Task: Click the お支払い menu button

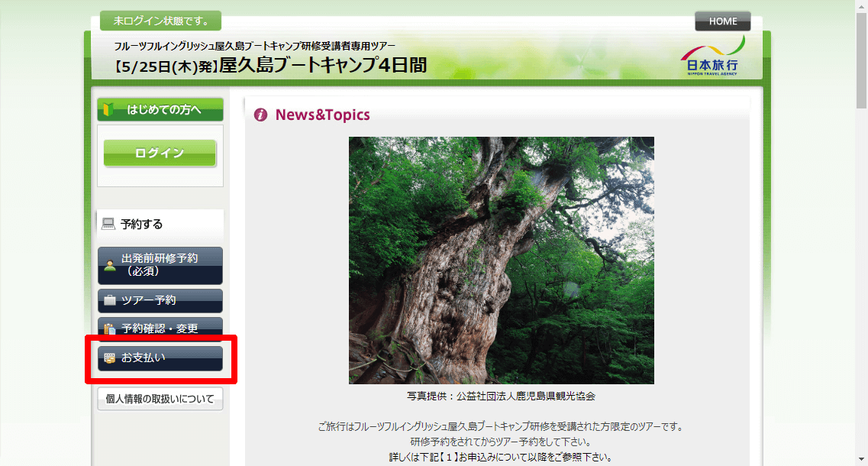Action: coord(160,358)
